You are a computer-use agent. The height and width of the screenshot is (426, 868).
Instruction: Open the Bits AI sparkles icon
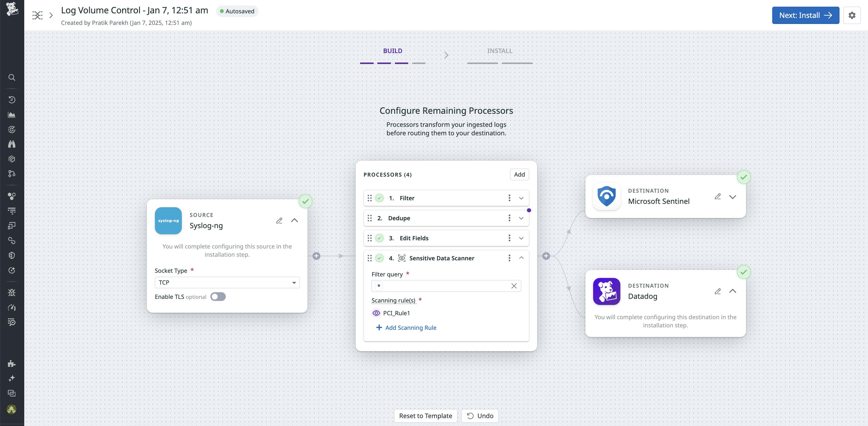(12, 378)
